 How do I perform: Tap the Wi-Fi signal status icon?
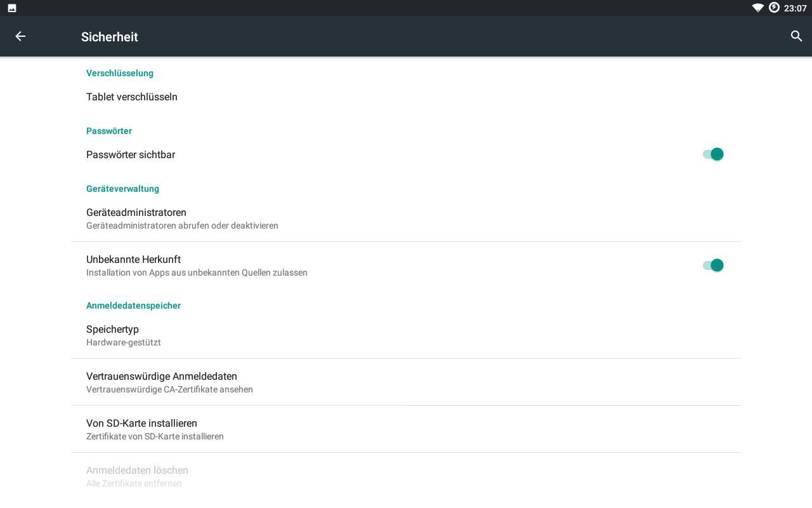[x=757, y=8]
